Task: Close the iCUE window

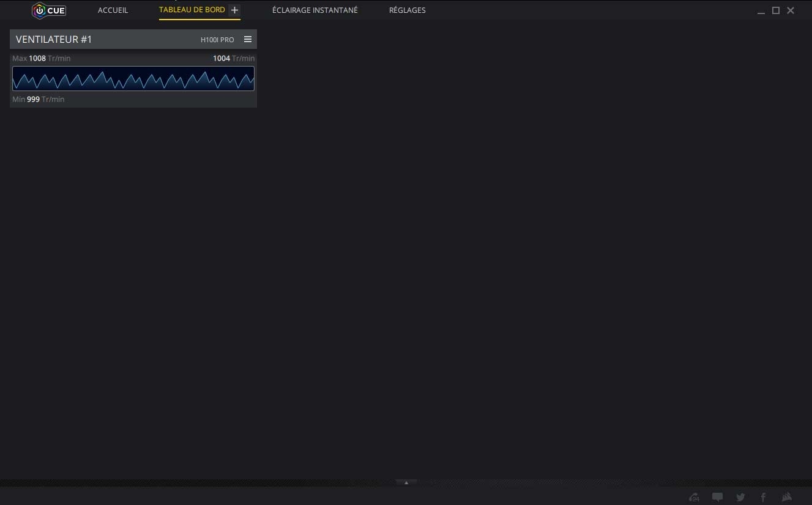Action: [791, 10]
